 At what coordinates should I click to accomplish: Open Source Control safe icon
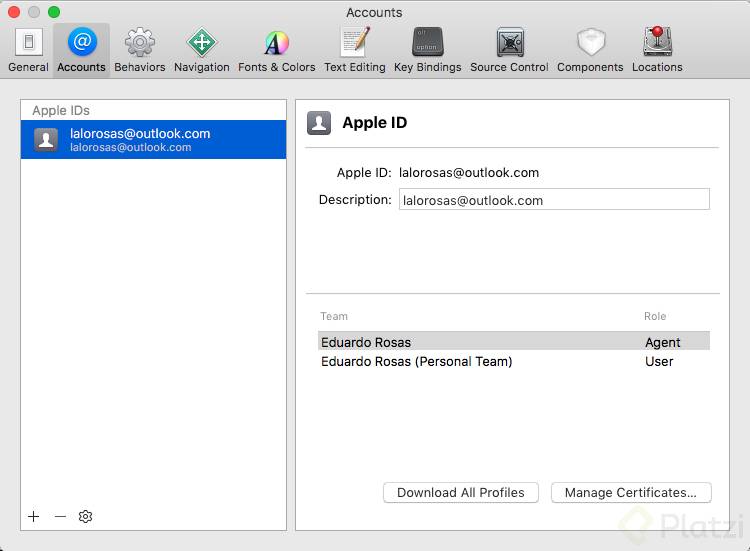click(x=510, y=42)
